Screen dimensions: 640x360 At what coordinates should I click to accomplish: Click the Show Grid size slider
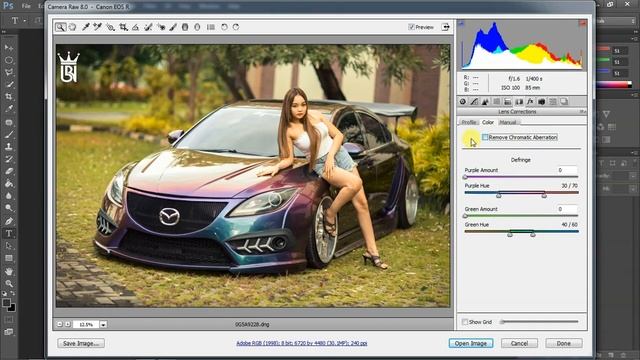point(540,322)
